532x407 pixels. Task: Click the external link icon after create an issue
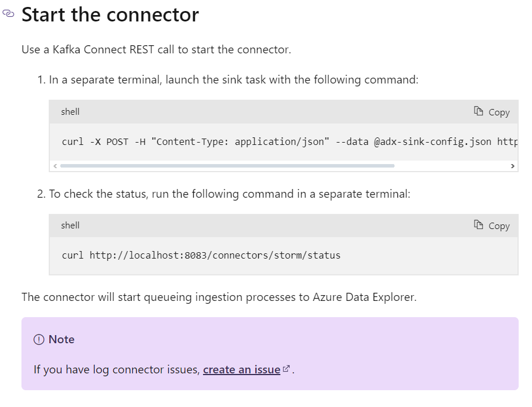click(287, 368)
